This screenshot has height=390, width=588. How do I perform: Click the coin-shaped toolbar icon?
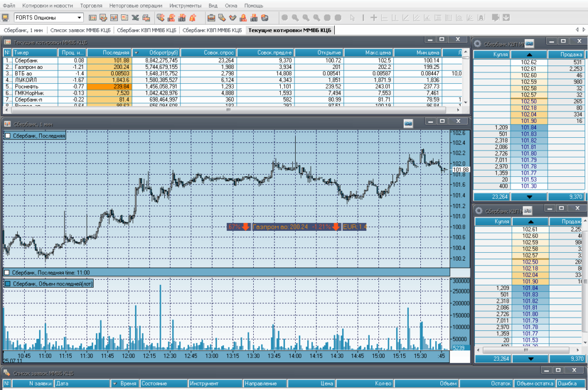click(x=265, y=18)
